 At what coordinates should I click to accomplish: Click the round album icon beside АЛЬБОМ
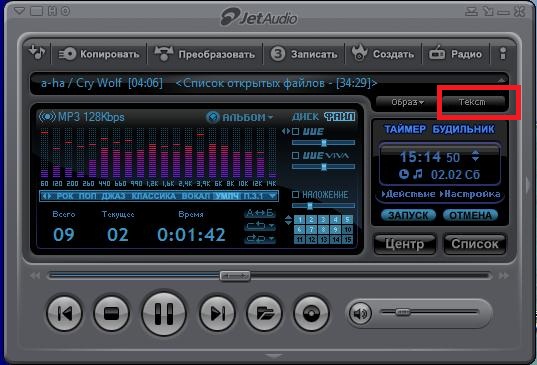pyautogui.click(x=213, y=117)
